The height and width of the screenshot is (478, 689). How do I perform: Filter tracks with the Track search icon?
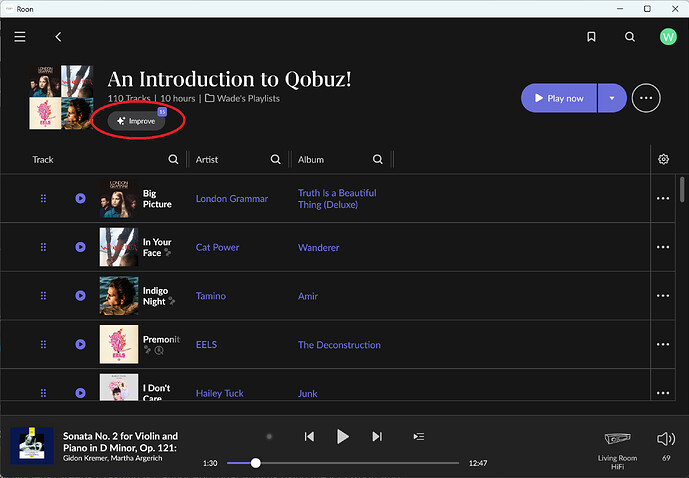pyautogui.click(x=174, y=159)
